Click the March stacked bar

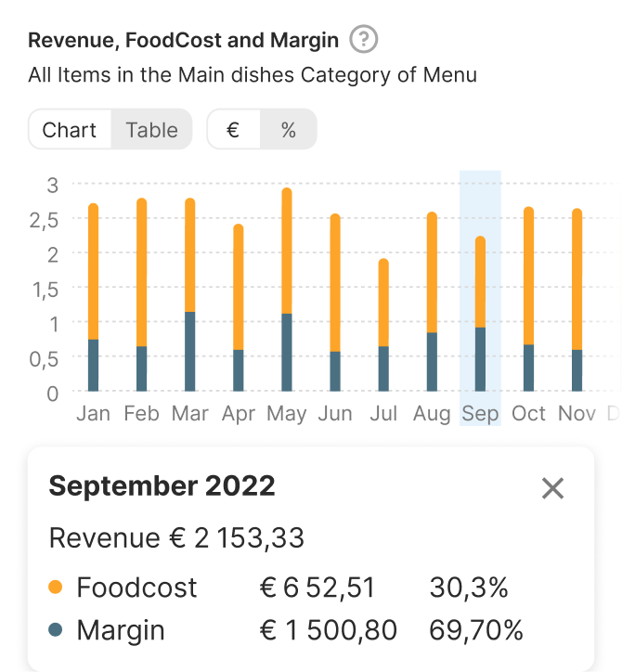pyautogui.click(x=189, y=294)
